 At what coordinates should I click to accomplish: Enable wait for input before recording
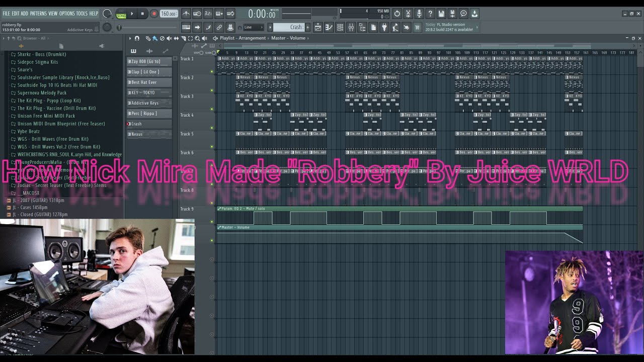coord(197,14)
